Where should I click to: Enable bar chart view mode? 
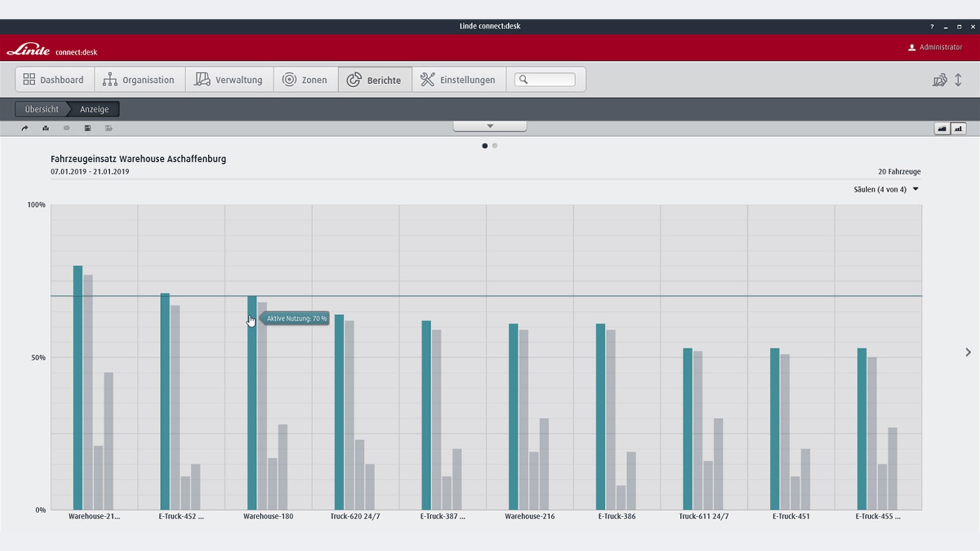click(x=959, y=129)
